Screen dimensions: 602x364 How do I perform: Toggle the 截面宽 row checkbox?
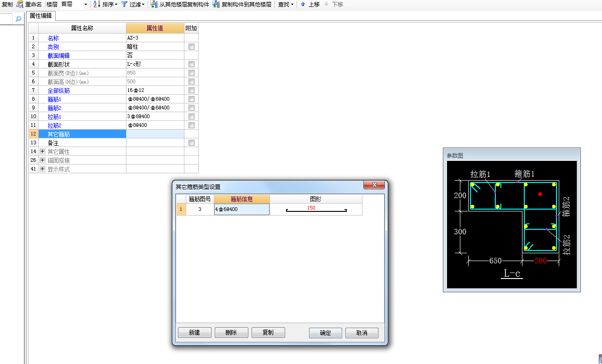[x=191, y=73]
